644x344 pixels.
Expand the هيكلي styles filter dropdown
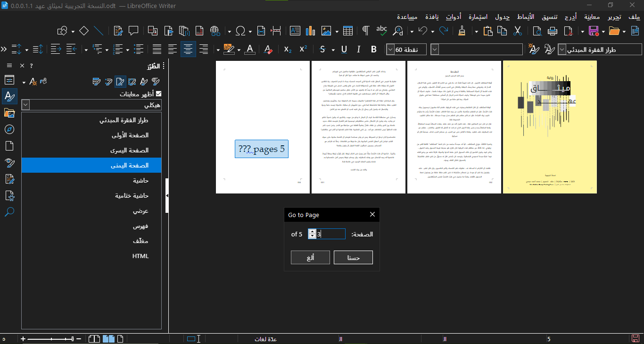pos(25,105)
